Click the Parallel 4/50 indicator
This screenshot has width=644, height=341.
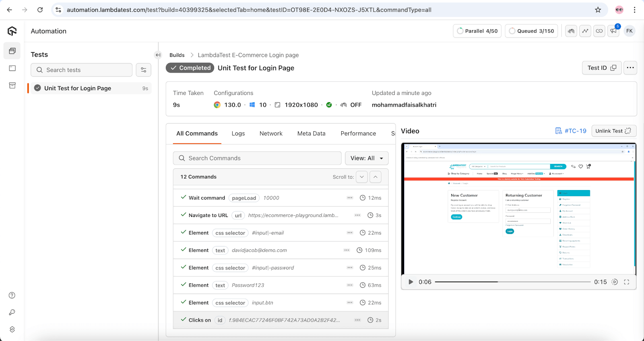click(x=477, y=31)
